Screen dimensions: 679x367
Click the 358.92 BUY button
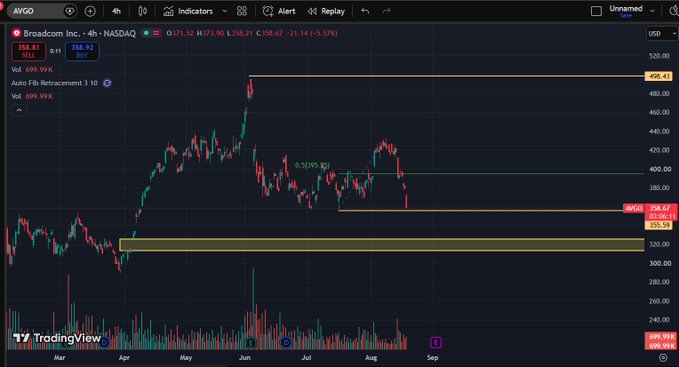82,51
